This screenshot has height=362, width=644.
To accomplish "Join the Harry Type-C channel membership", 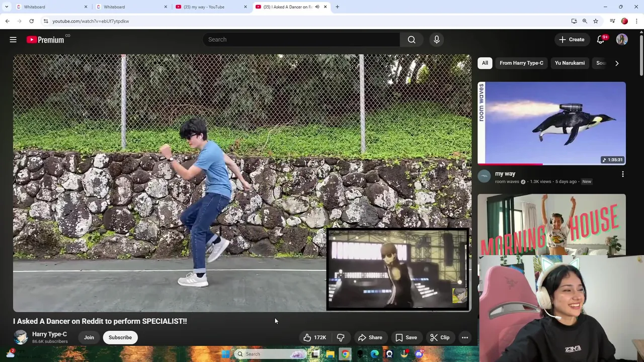I will click(x=89, y=337).
